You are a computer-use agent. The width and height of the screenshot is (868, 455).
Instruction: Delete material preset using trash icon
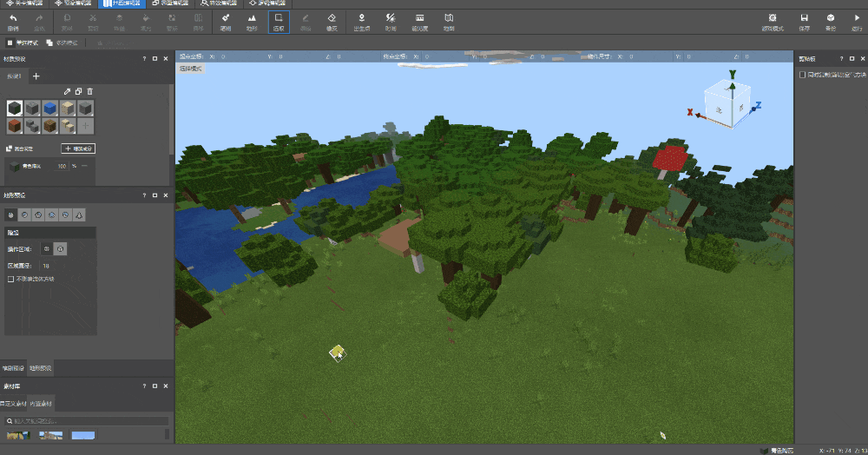[89, 91]
